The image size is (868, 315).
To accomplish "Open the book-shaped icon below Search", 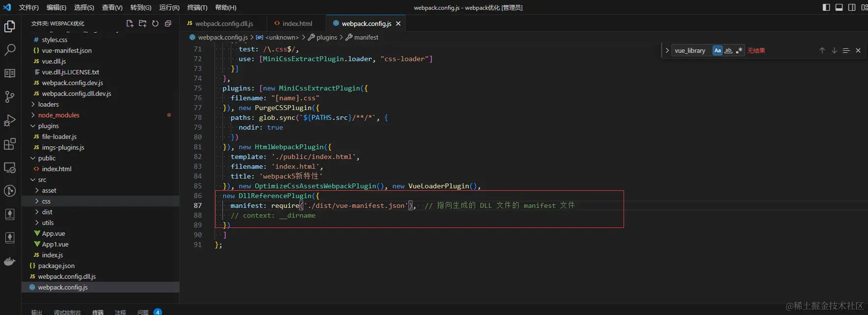I will point(10,73).
